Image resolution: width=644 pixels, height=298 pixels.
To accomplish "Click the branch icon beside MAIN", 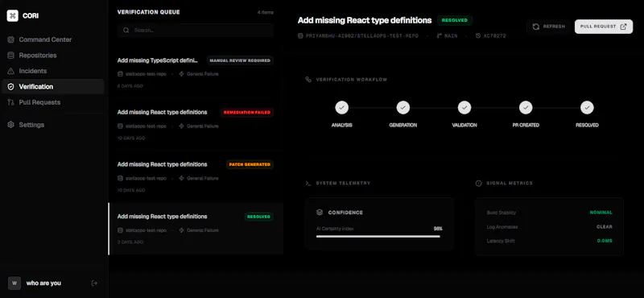I will point(440,36).
